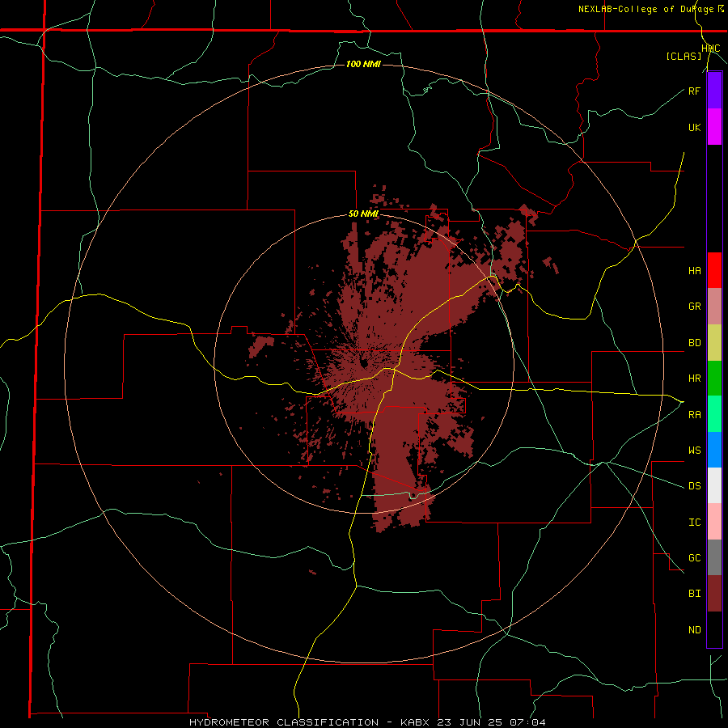Click the [CLAS] legend header
The image size is (728, 728).
(x=684, y=57)
